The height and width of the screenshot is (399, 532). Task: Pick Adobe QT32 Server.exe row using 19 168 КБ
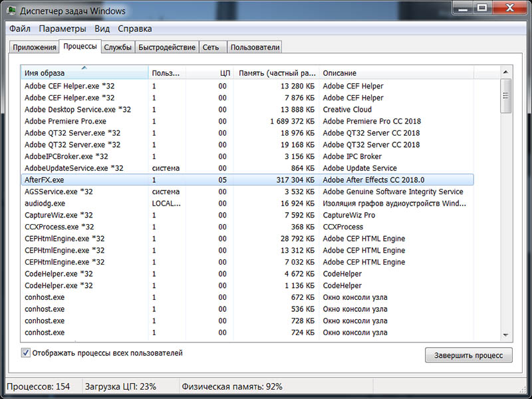tap(247, 144)
